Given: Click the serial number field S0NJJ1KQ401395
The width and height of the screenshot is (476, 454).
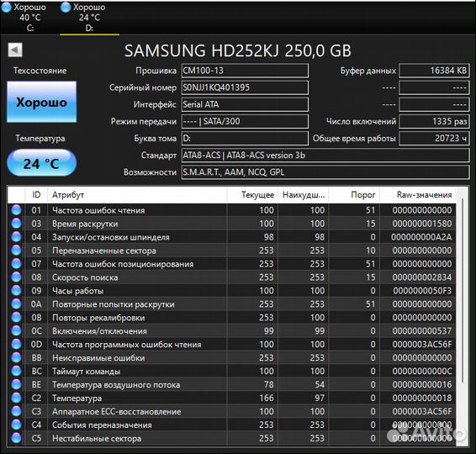Looking at the screenshot, I should coord(245,87).
